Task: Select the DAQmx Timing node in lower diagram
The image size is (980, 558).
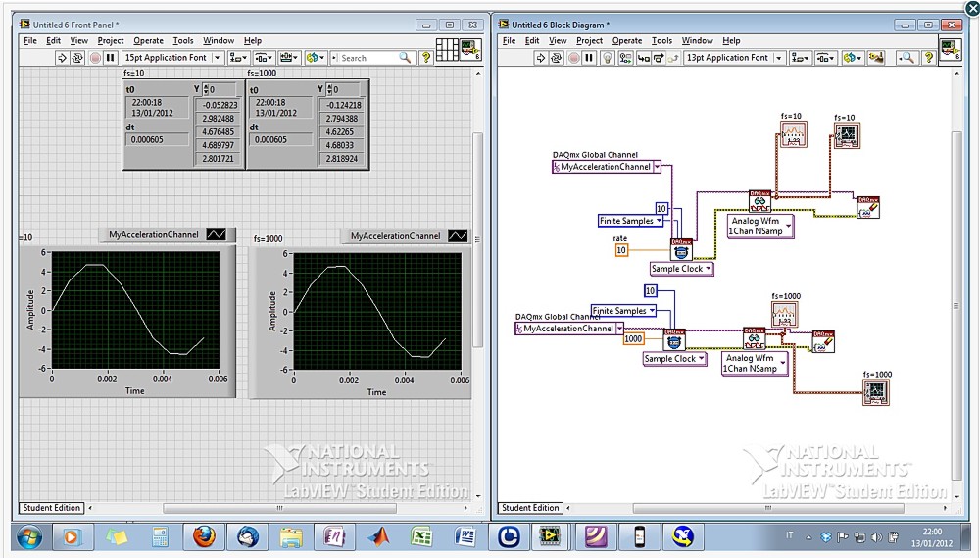Action: 673,341
